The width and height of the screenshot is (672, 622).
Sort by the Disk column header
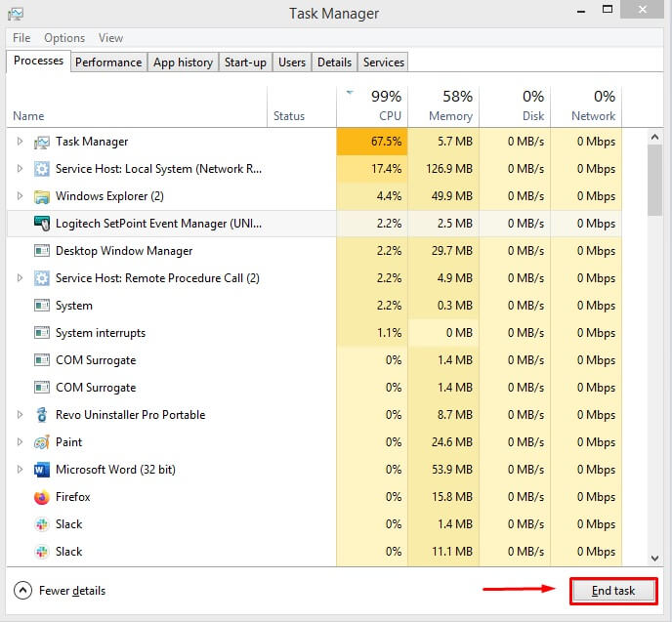(x=515, y=106)
